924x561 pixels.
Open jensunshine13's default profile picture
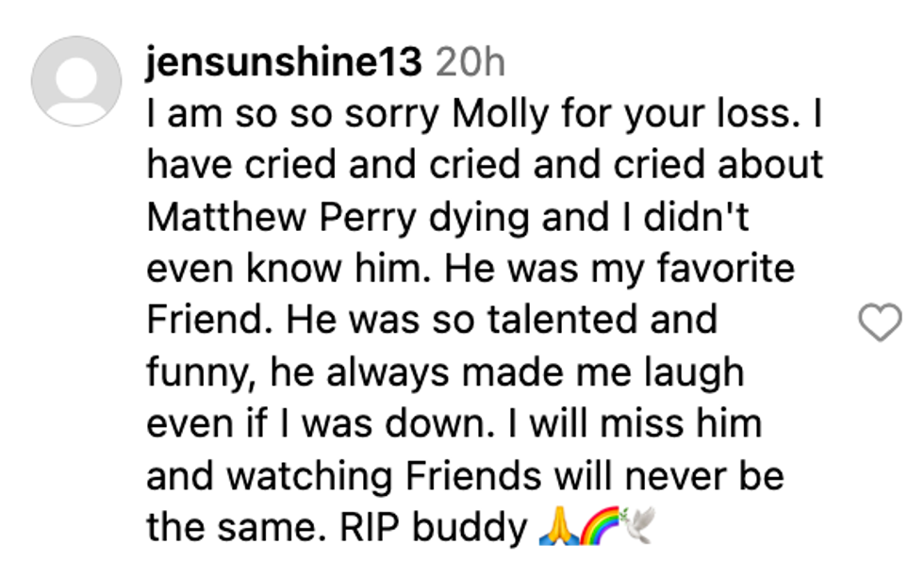76,81
